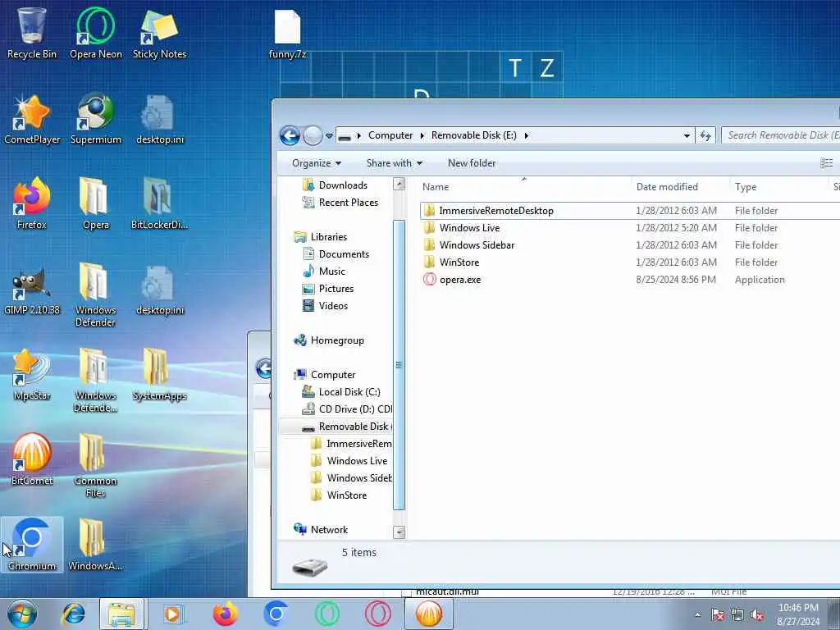Click the Explorer Forward arrow button
The width and height of the screenshot is (840, 630).
[313, 135]
